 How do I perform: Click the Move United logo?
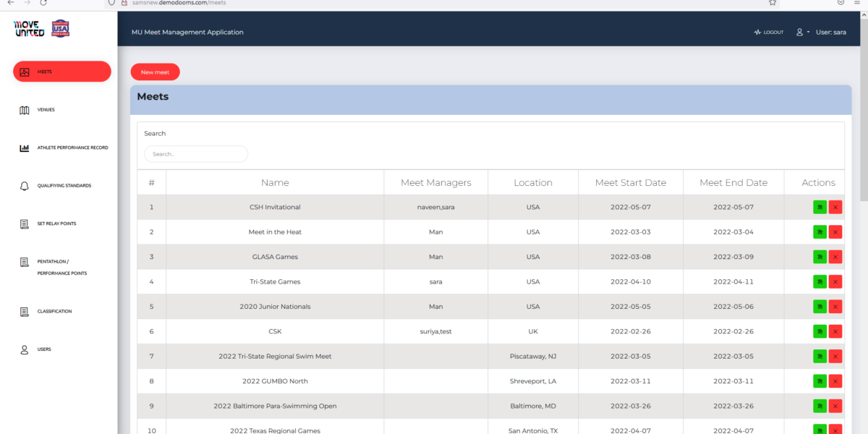tap(29, 29)
